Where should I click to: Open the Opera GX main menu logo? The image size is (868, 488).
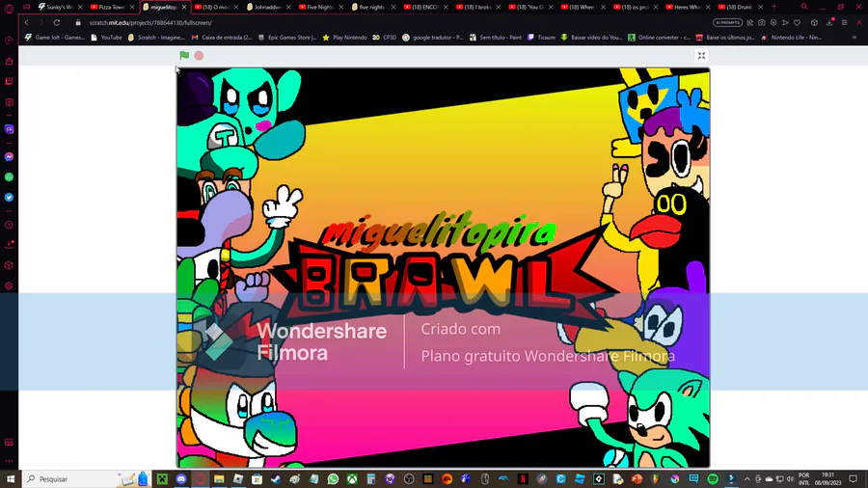click(x=9, y=7)
